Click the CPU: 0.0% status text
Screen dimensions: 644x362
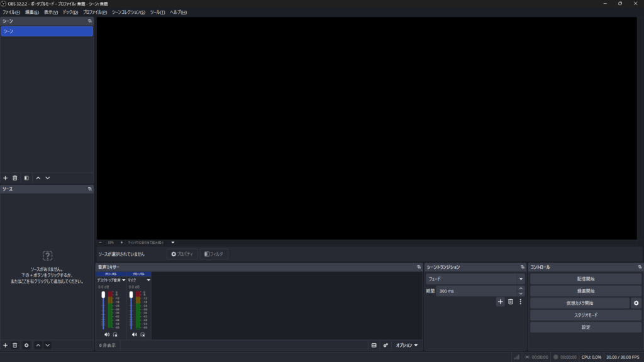[x=591, y=358]
